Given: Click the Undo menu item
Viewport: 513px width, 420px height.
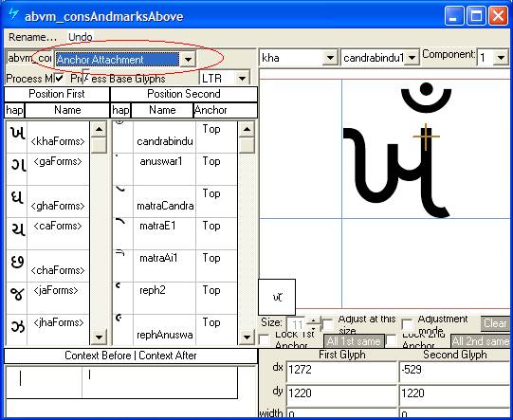Looking at the screenshot, I should pyautogui.click(x=81, y=37).
